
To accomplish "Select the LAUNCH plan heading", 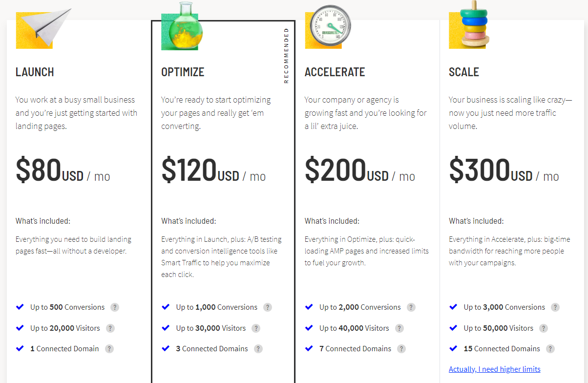I will click(x=35, y=72).
